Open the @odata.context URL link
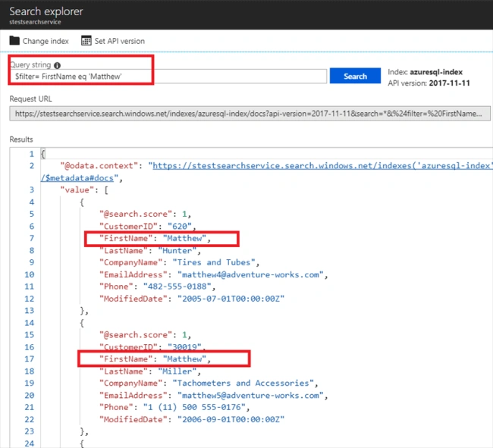493x448 pixels. [322, 165]
